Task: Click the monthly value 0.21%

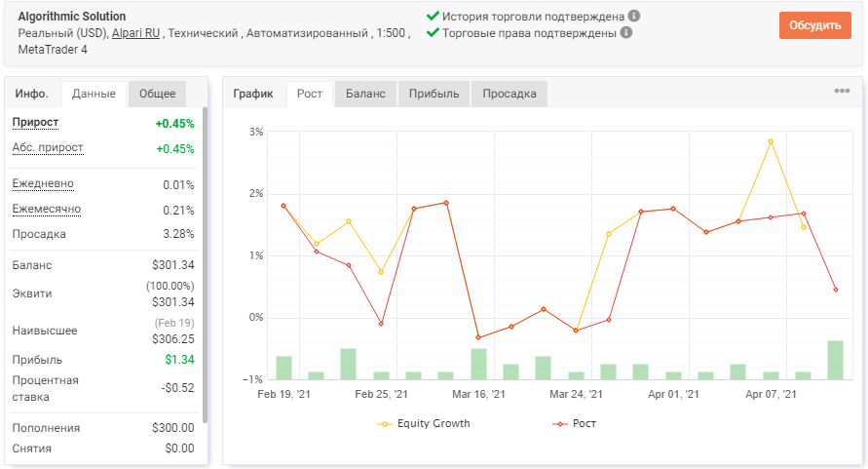Action: [x=178, y=211]
